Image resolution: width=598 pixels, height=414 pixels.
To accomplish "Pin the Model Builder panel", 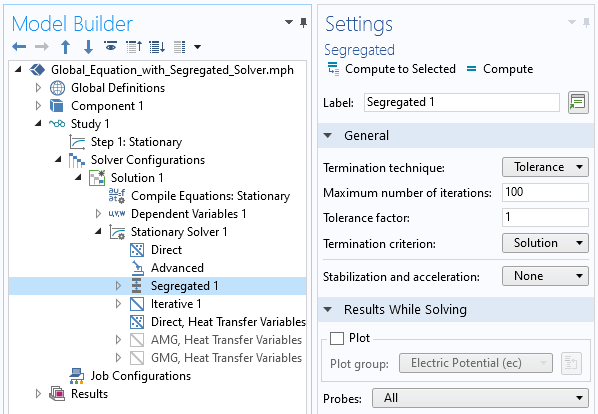I will (x=304, y=22).
